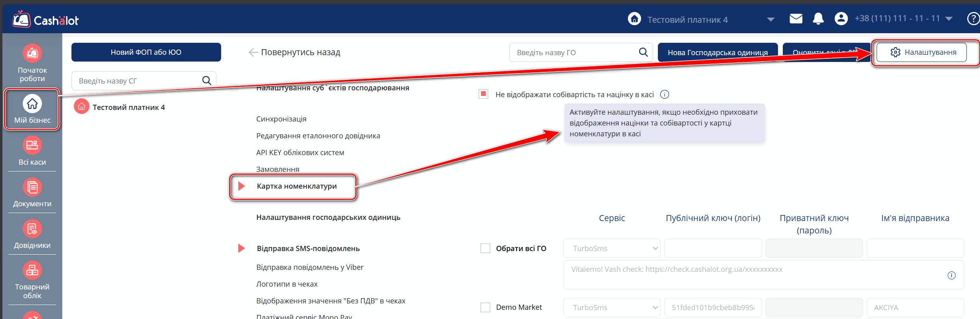The height and width of the screenshot is (319, 980).
Task: Enable the Demo Market checkbox
Action: (x=485, y=307)
